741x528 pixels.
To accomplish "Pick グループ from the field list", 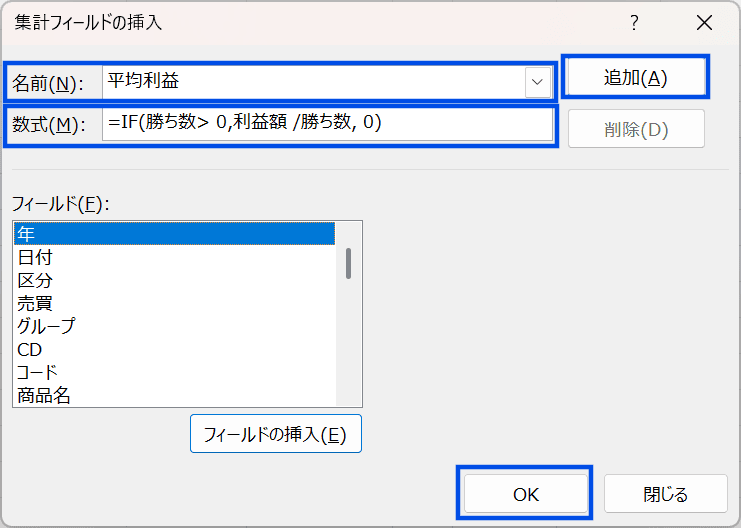I will point(173,326).
